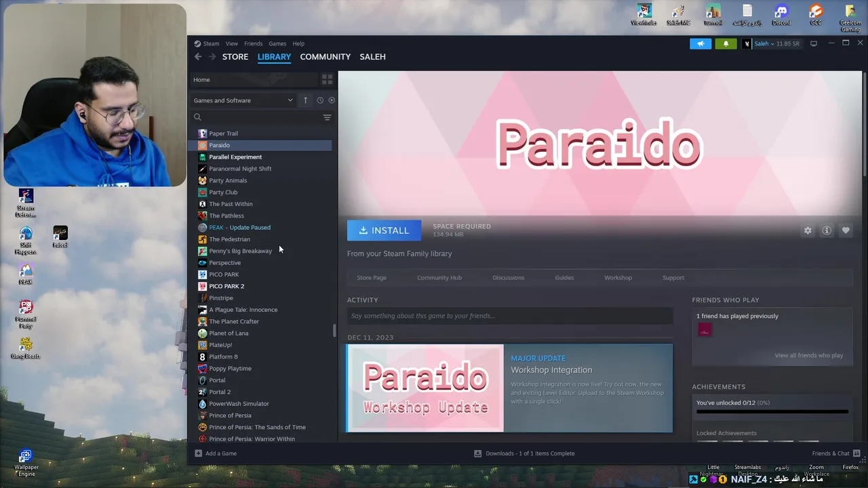This screenshot has width=868, height=488.
Task: Open the Help menu
Action: pyautogui.click(x=298, y=43)
